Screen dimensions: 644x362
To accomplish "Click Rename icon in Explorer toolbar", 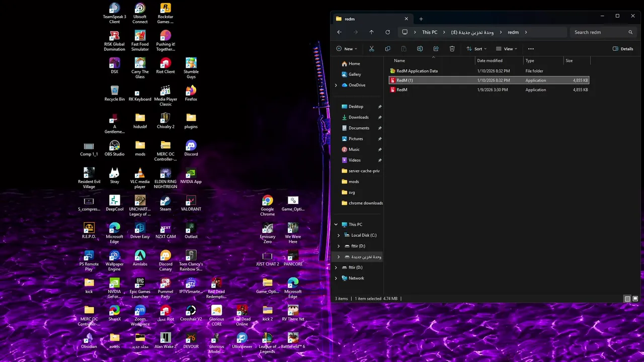I will (420, 49).
